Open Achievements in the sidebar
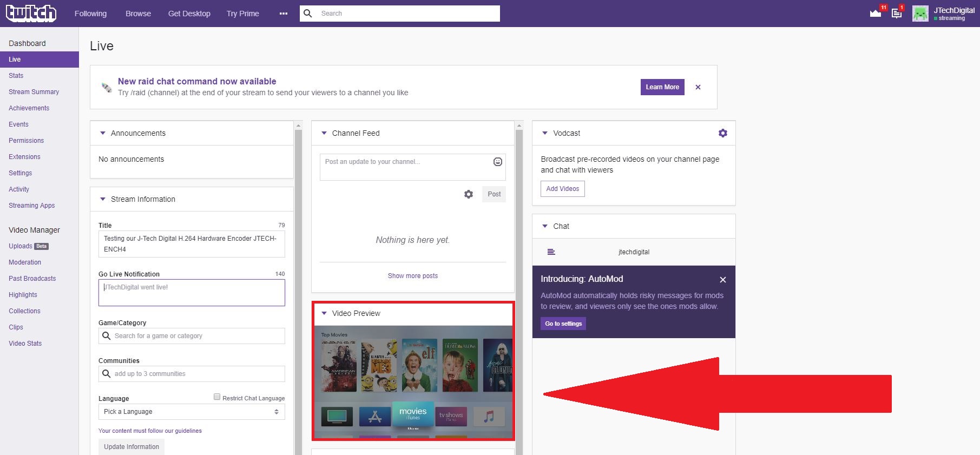Image resolution: width=980 pixels, height=455 pixels. coord(29,108)
